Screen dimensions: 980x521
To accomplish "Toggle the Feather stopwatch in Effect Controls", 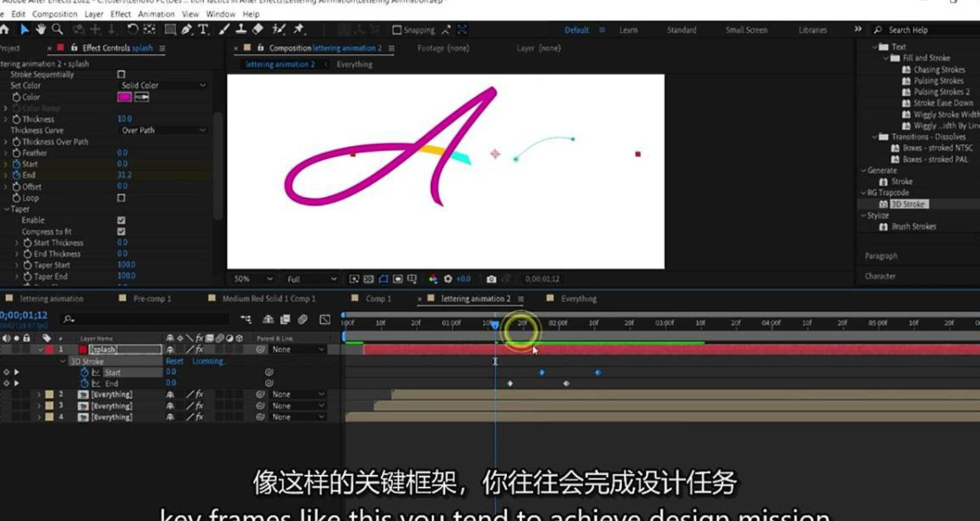I will (x=16, y=153).
